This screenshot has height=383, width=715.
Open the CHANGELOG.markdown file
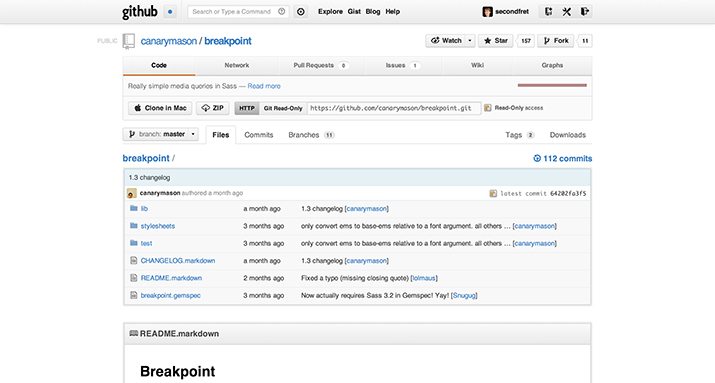(x=178, y=261)
